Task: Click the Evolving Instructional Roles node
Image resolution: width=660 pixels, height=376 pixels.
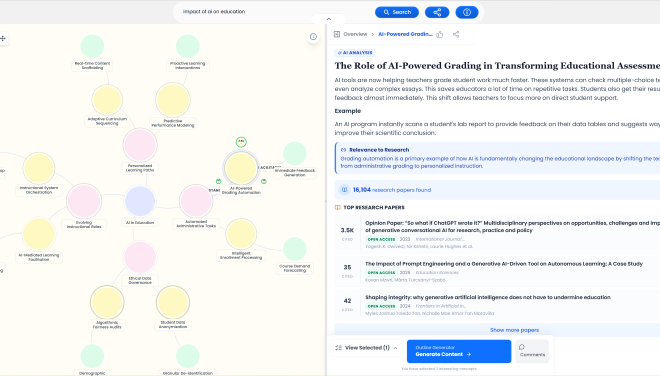Action: [x=84, y=201]
